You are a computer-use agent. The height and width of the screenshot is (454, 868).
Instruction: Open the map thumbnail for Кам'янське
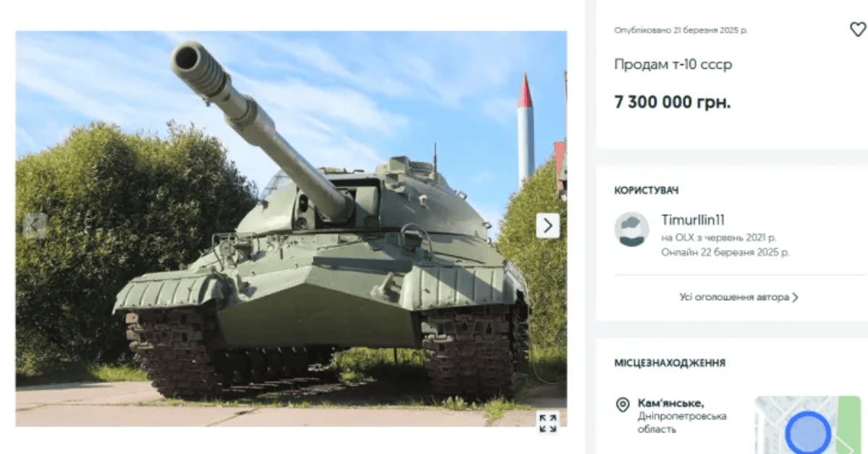[x=808, y=425]
